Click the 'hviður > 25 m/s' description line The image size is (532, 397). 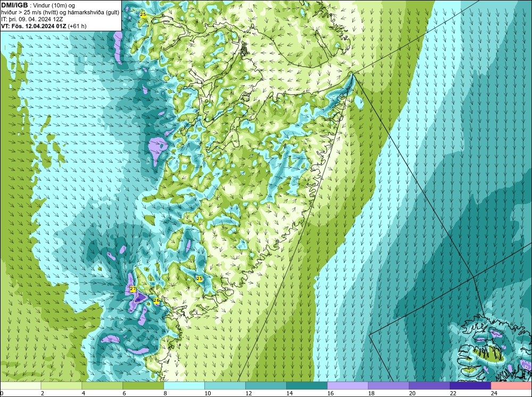pos(60,13)
